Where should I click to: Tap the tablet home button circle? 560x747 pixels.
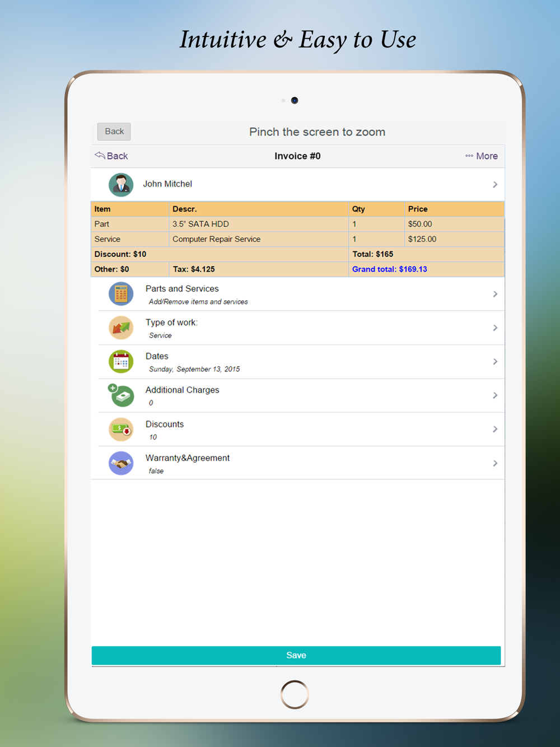click(x=295, y=694)
